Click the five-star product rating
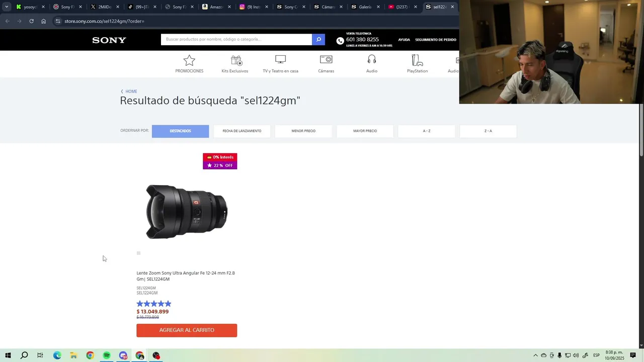Viewport: 644px width, 362px height. 154,304
